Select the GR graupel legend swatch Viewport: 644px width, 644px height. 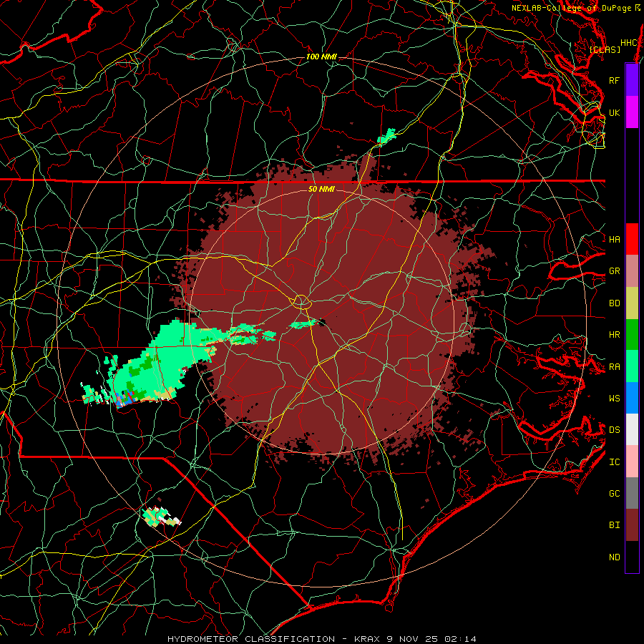[632, 271]
